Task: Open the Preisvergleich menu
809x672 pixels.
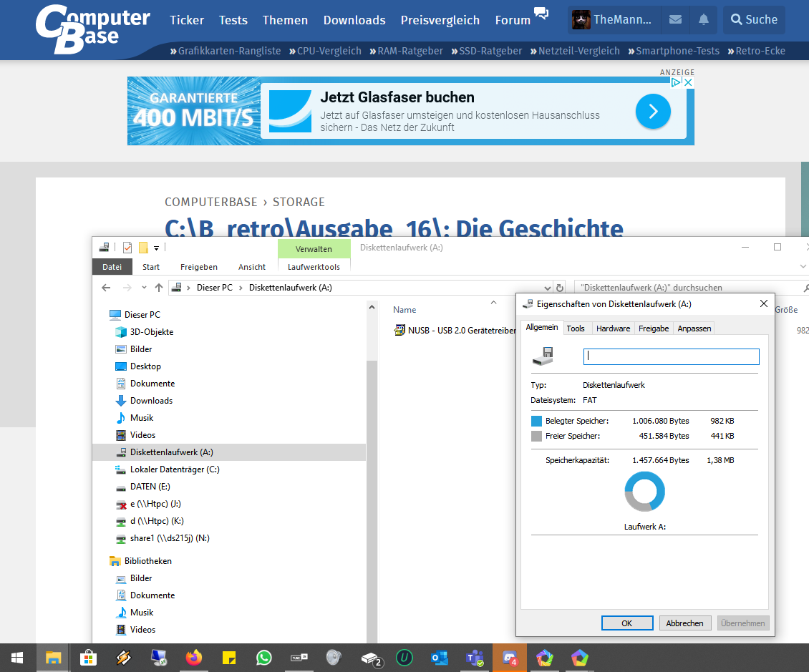Action: point(440,20)
